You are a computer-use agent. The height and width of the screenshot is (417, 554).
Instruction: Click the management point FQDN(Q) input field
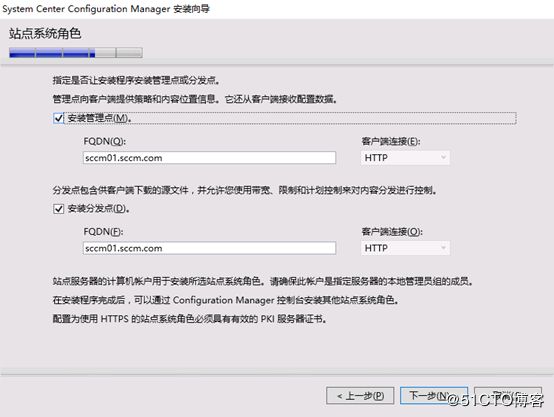pyautogui.click(x=210, y=158)
